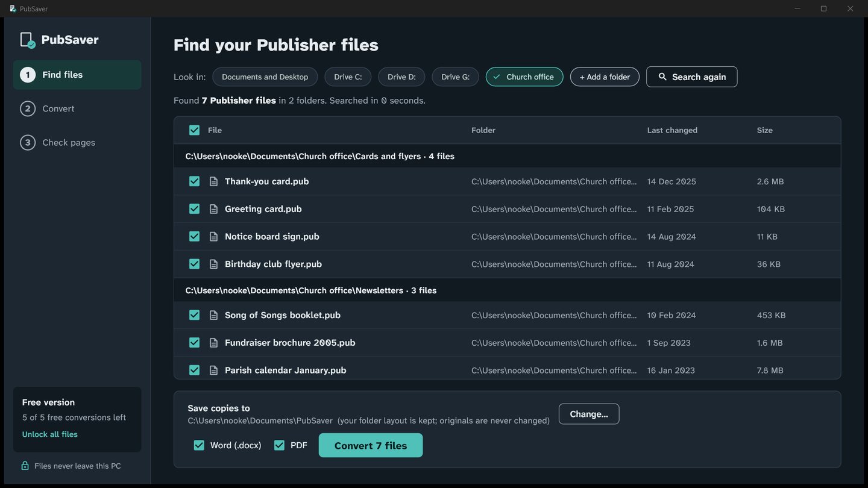868x488 pixels.
Task: Select the Drive G: location chip
Action: click(455, 77)
